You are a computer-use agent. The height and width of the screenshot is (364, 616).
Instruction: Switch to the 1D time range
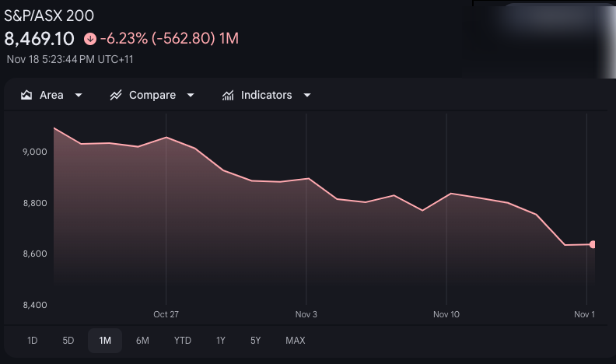pyautogui.click(x=32, y=341)
